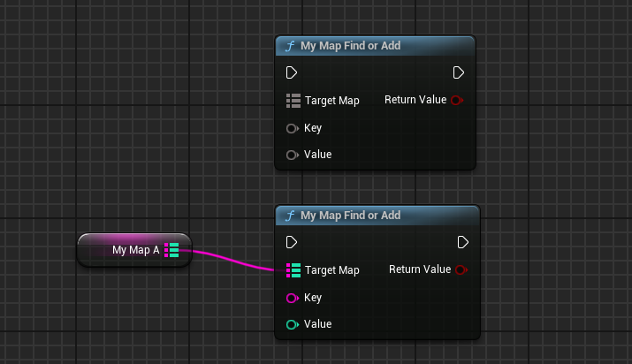The height and width of the screenshot is (364, 632).
Task: Click exec input pin on the unconnected node
Action: tap(293, 72)
